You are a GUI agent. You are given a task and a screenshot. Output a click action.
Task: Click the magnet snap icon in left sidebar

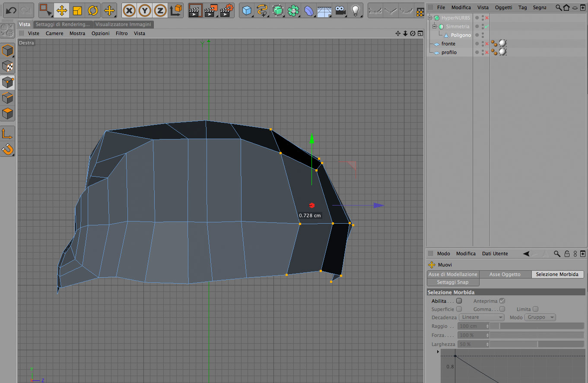(x=8, y=149)
